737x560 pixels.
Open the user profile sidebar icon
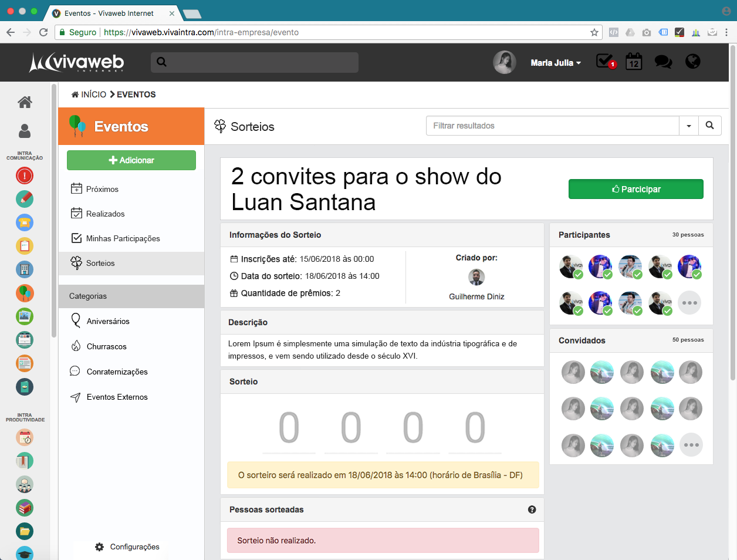(x=25, y=131)
